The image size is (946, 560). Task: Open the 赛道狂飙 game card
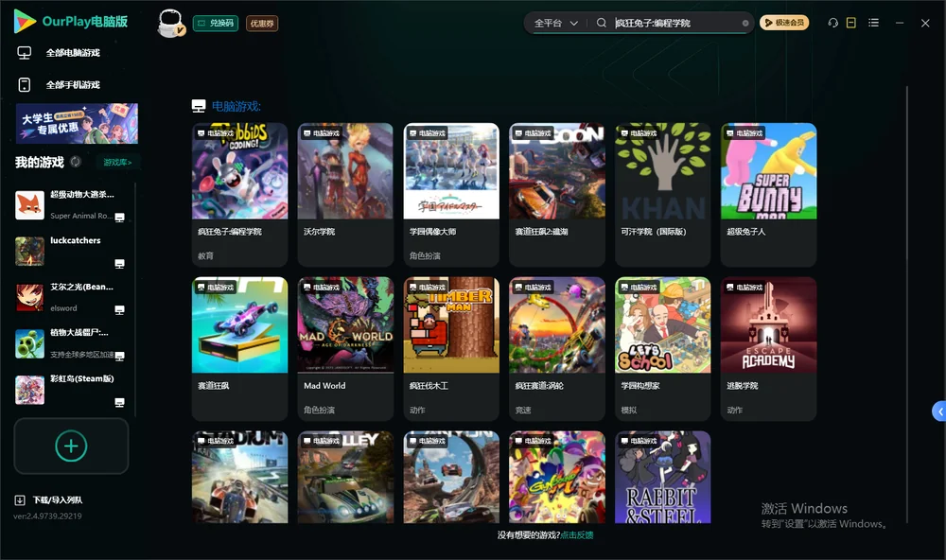(239, 348)
